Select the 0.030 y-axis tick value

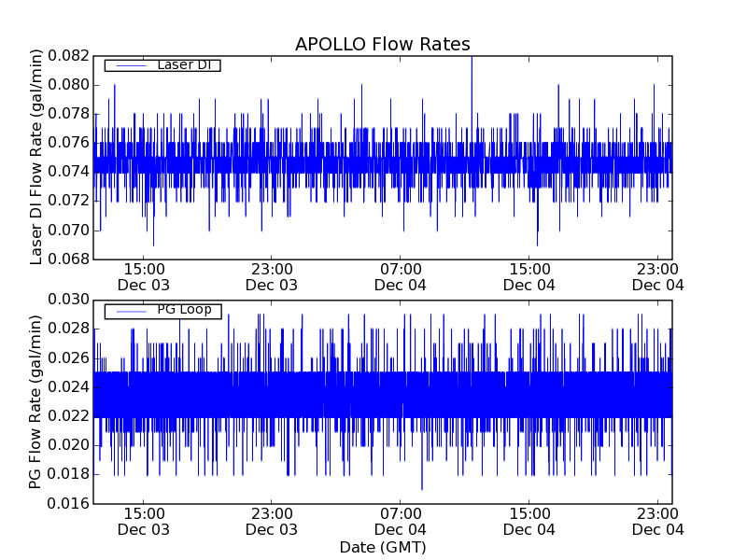pos(68,300)
